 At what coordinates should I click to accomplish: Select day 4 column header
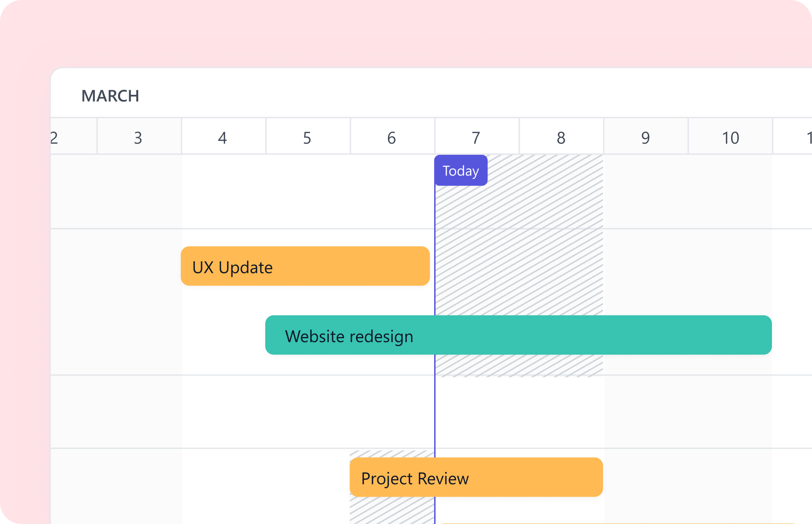pos(223,137)
